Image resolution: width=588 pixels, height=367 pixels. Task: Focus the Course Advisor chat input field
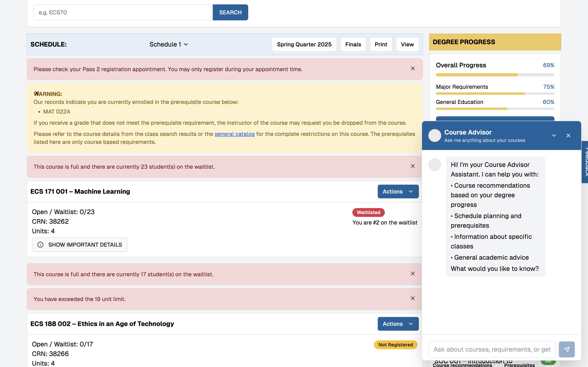coord(492,349)
